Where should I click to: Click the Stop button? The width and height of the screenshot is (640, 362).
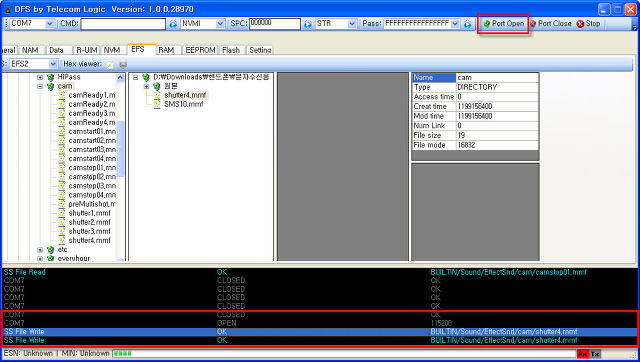[x=589, y=24]
